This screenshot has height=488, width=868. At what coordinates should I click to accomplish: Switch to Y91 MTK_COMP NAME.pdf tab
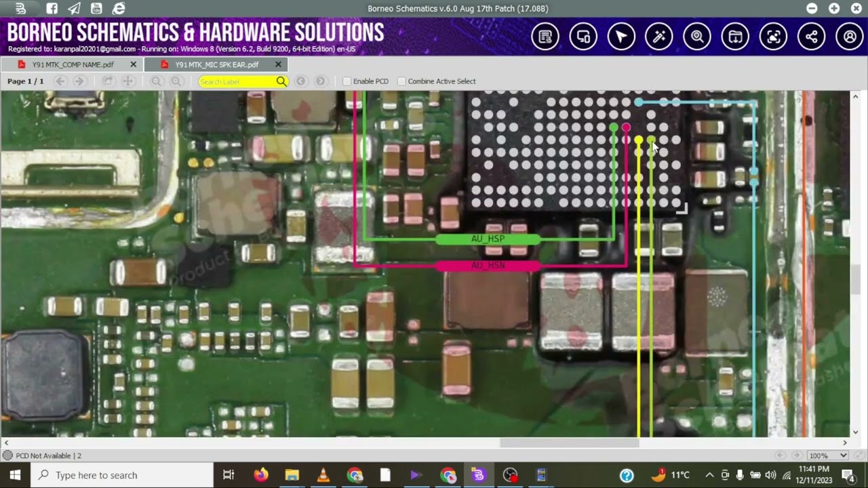[73, 65]
